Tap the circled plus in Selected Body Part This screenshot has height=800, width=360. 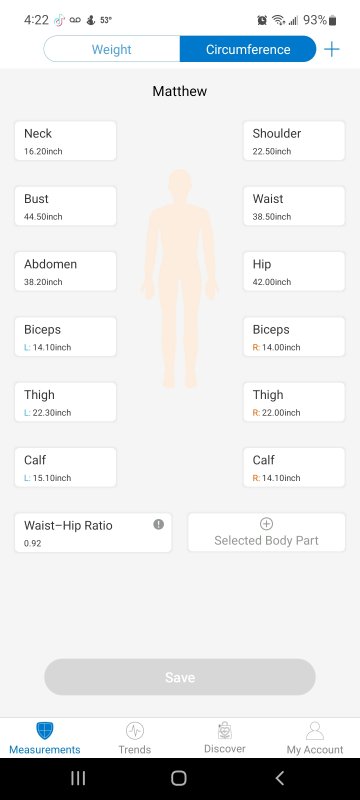pyautogui.click(x=267, y=524)
